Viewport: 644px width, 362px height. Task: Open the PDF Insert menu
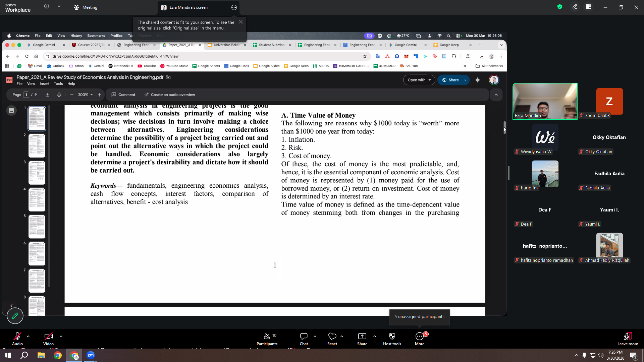pos(45,84)
